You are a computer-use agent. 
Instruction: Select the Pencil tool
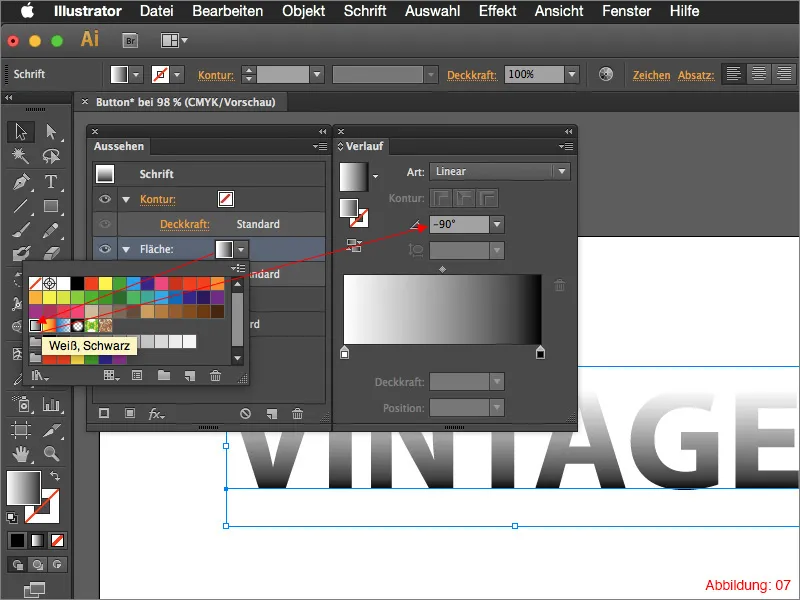click(x=51, y=230)
